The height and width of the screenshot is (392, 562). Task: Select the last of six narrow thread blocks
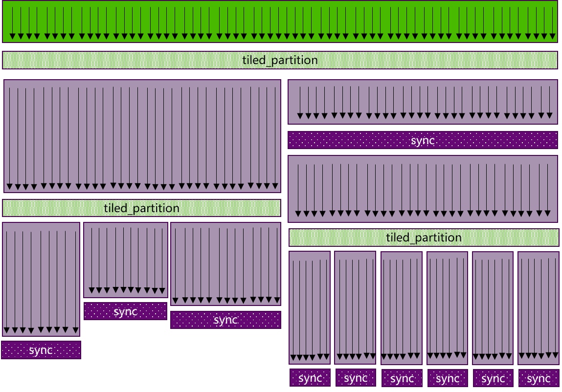(539, 307)
